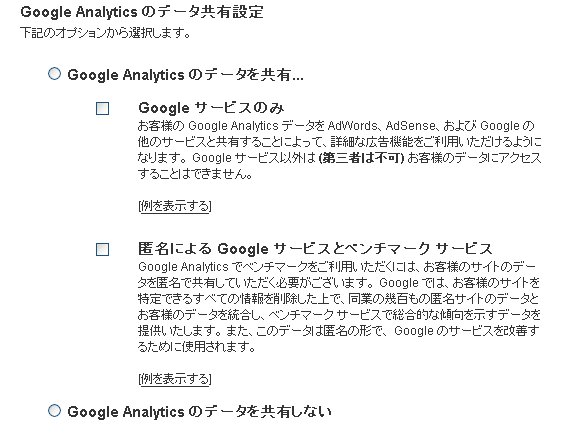Click the 'Google Analytics のデータを共有しない' label text

pos(199,411)
